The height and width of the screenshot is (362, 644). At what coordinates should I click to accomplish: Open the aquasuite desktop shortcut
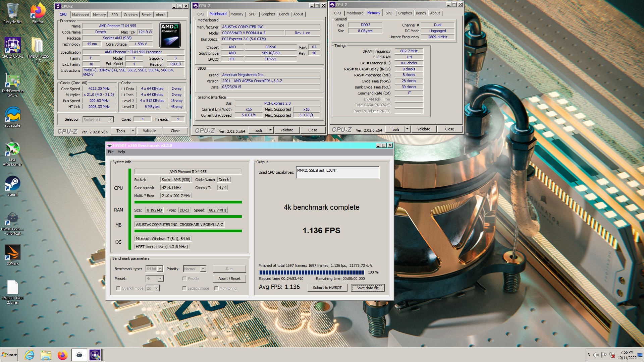[12, 117]
